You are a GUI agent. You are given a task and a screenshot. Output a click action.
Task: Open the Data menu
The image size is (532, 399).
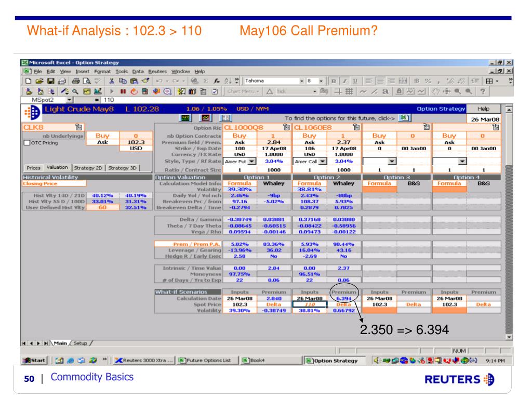click(x=138, y=72)
